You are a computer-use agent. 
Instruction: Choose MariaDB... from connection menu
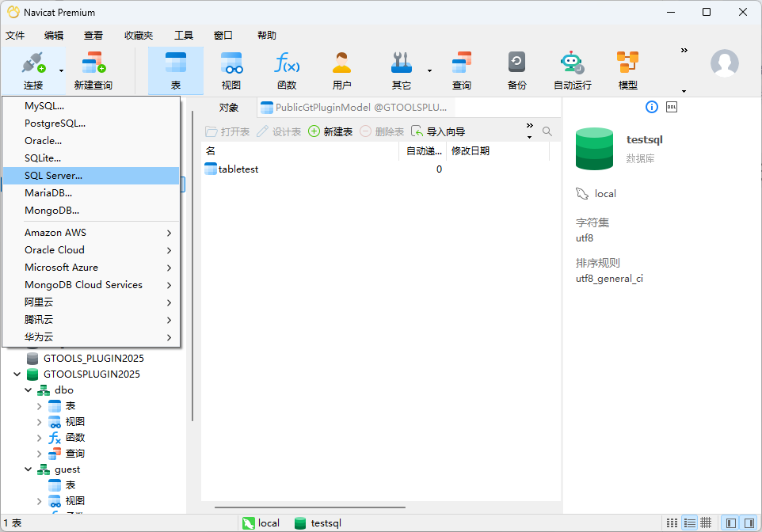pos(91,193)
